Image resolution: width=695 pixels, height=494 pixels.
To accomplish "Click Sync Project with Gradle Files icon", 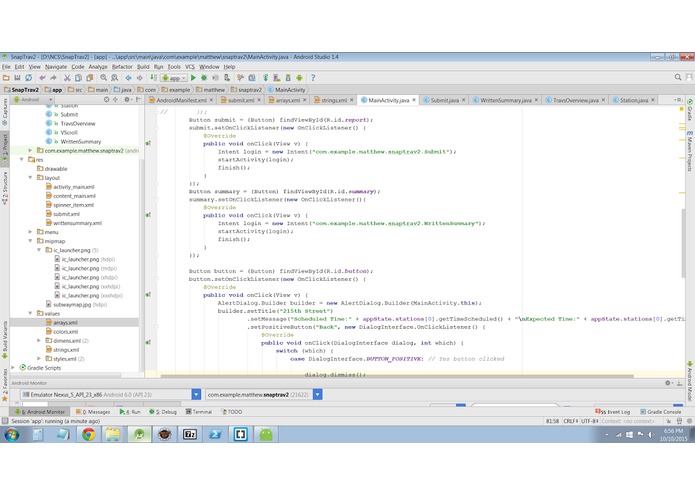I will coord(265,78).
